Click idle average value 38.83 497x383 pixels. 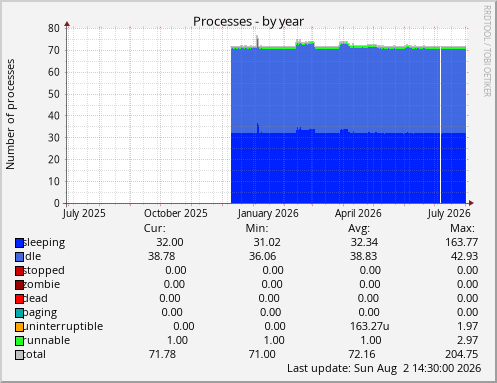(364, 256)
